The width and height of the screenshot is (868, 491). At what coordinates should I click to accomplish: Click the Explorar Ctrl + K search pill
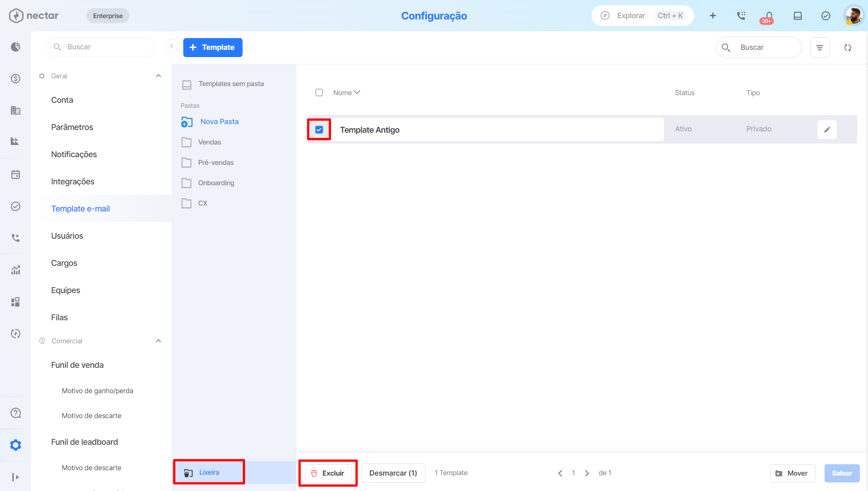642,16
